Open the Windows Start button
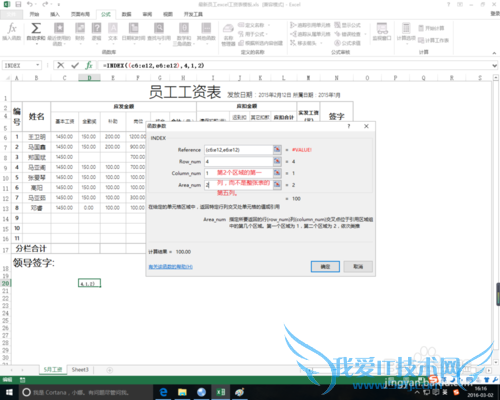The width and height of the screenshot is (500, 400). [9, 392]
